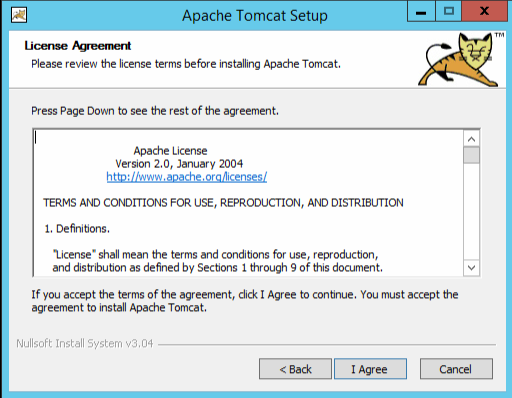Open the apache.org/licenses link
The image size is (512, 398).
click(187, 177)
